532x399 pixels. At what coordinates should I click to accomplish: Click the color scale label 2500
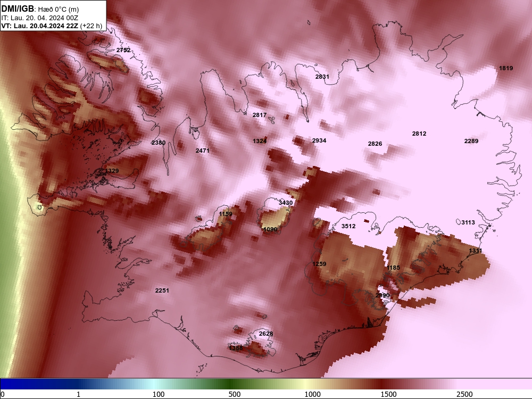[464, 394]
